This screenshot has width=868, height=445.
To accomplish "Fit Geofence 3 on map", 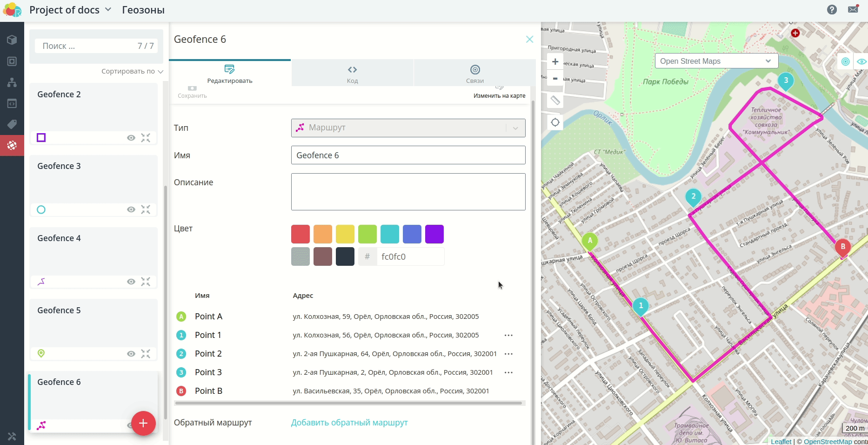I will (x=146, y=209).
